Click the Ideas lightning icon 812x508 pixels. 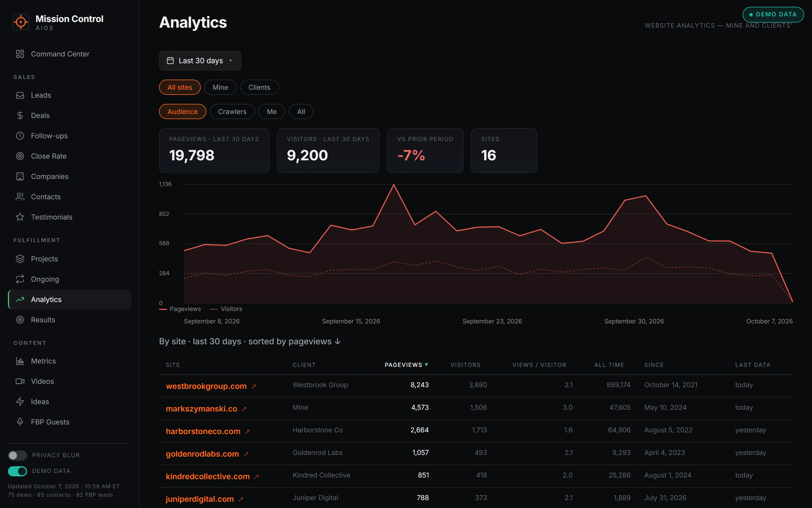pyautogui.click(x=20, y=402)
